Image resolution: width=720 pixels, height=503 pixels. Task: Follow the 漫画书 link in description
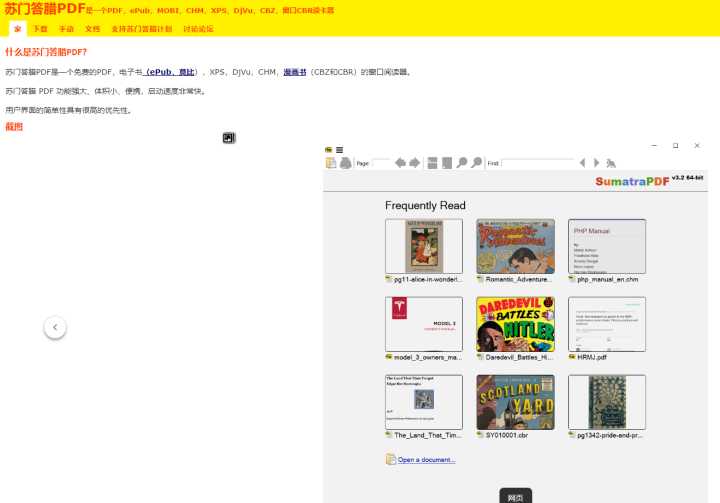295,72
